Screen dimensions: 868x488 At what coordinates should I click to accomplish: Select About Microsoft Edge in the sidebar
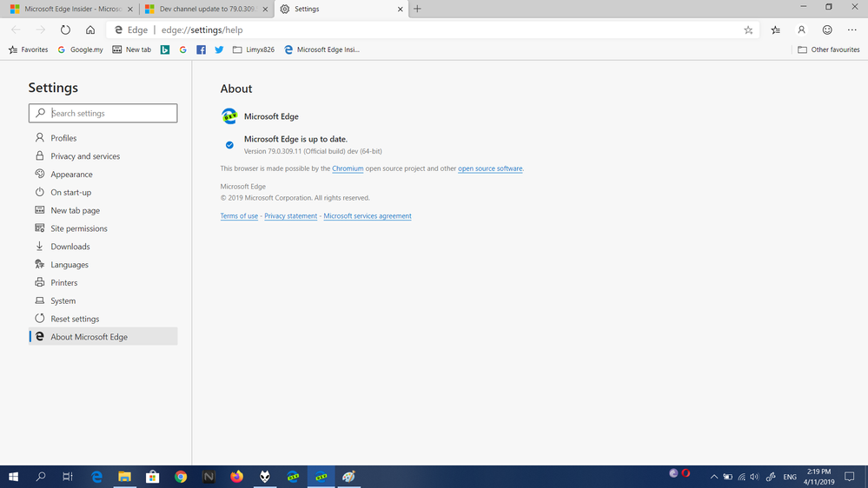point(103,336)
